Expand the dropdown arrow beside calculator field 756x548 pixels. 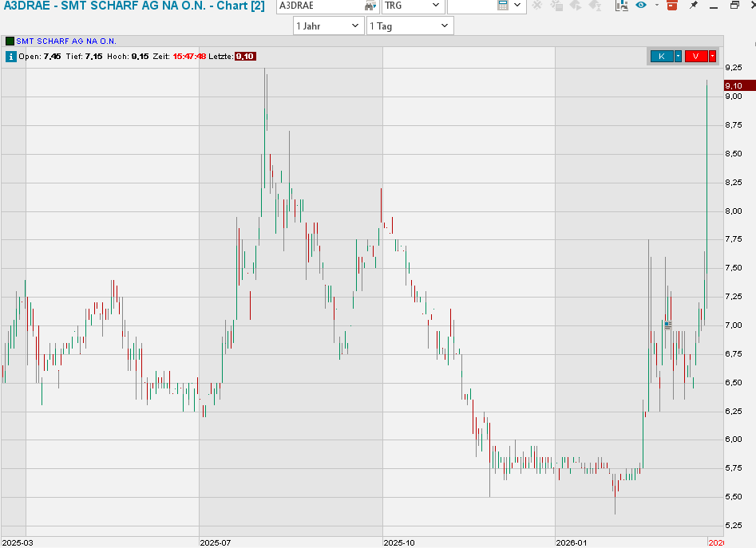[x=517, y=6]
